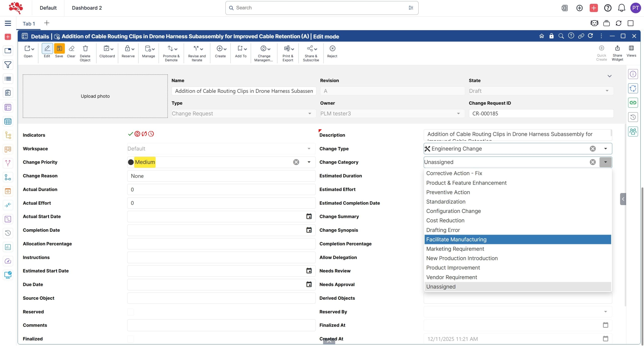Toggle the Finalized checkbox

tap(131, 339)
